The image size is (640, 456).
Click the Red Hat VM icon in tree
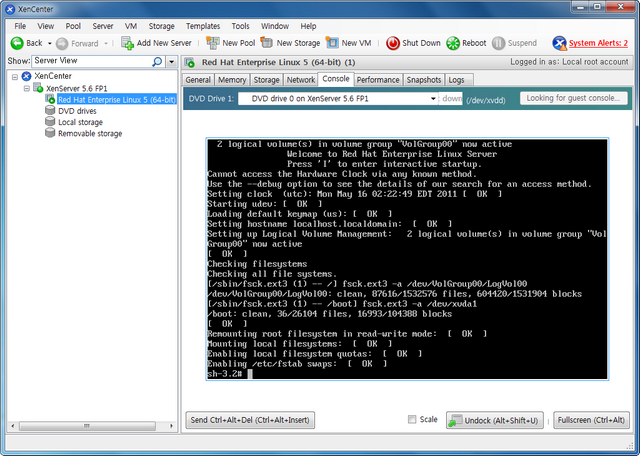50,99
